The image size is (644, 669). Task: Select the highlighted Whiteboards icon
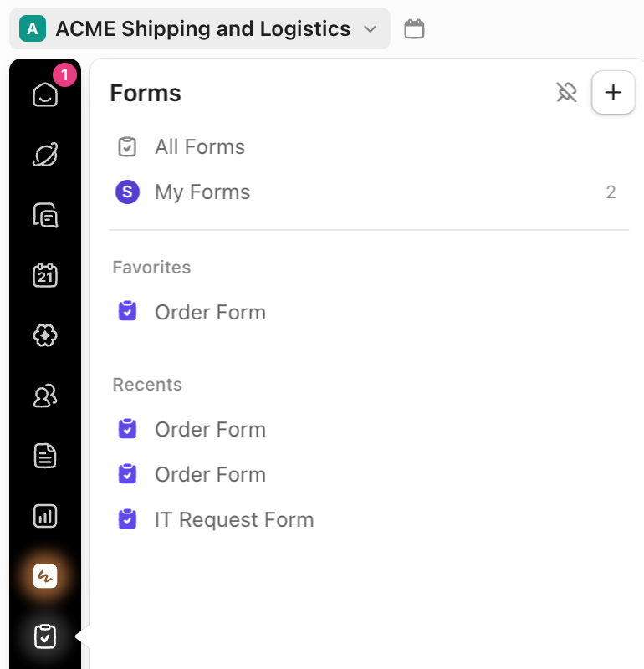click(44, 576)
